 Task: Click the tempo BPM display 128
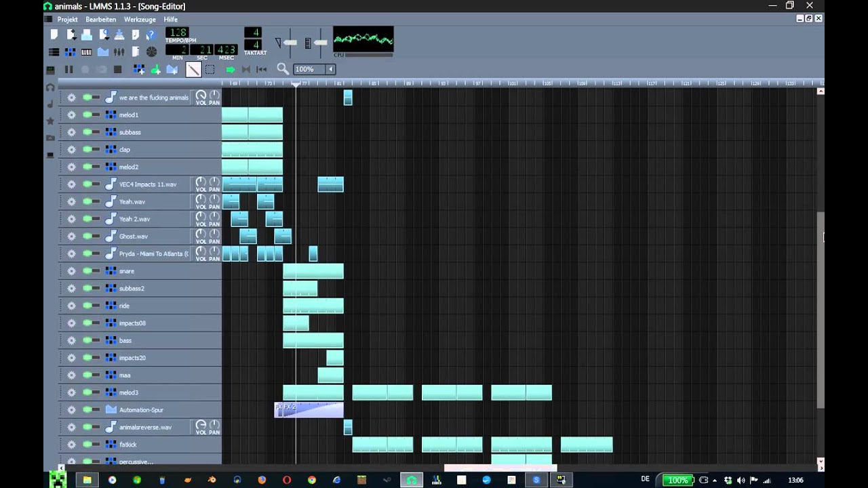coord(177,33)
